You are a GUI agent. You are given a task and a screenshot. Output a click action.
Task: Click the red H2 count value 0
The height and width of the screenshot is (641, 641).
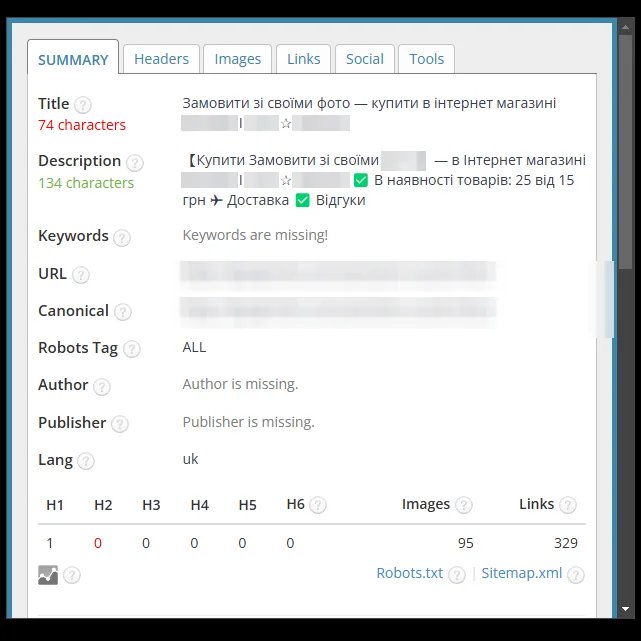98,543
